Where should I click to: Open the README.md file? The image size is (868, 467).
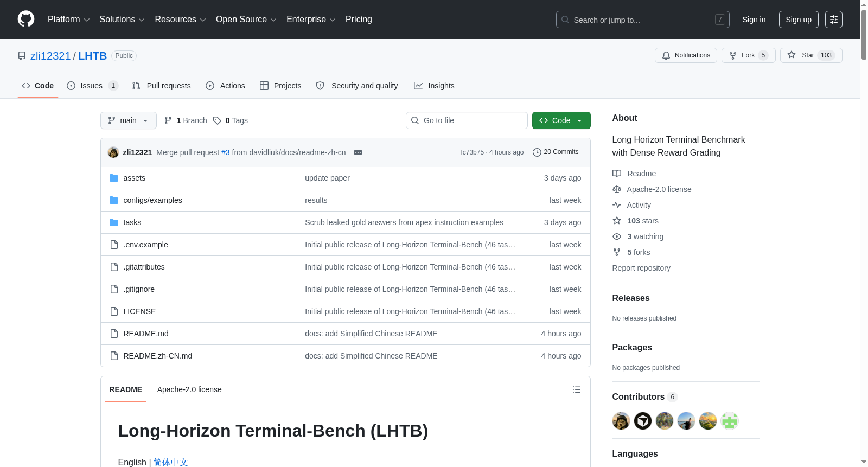(146, 334)
